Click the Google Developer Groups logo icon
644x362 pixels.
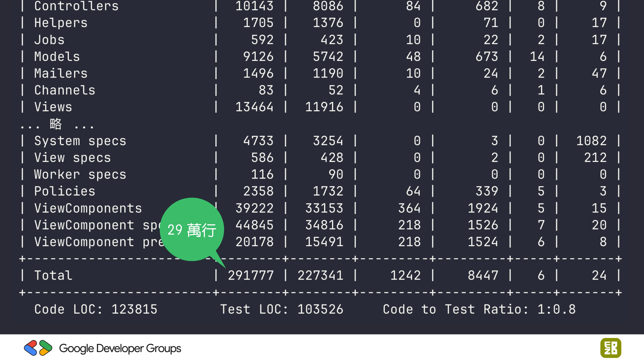point(38,348)
